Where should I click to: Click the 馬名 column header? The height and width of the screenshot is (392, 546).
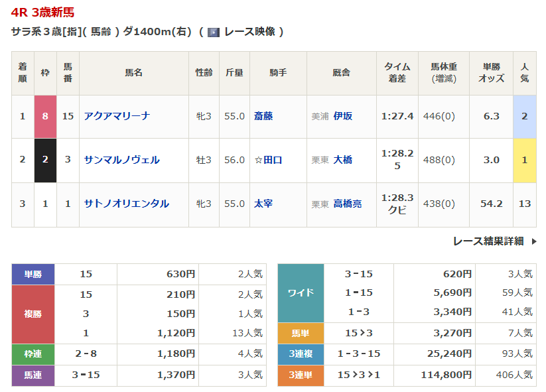click(134, 73)
